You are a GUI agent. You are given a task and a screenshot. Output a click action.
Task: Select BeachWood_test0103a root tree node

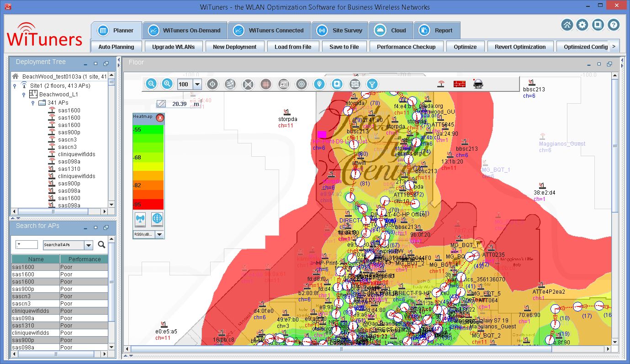click(x=64, y=76)
